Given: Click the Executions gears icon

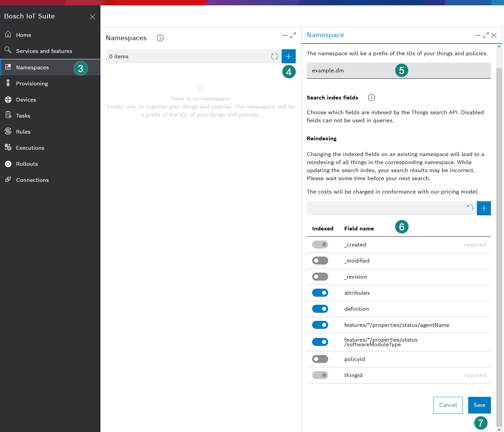Looking at the screenshot, I should click(8, 147).
